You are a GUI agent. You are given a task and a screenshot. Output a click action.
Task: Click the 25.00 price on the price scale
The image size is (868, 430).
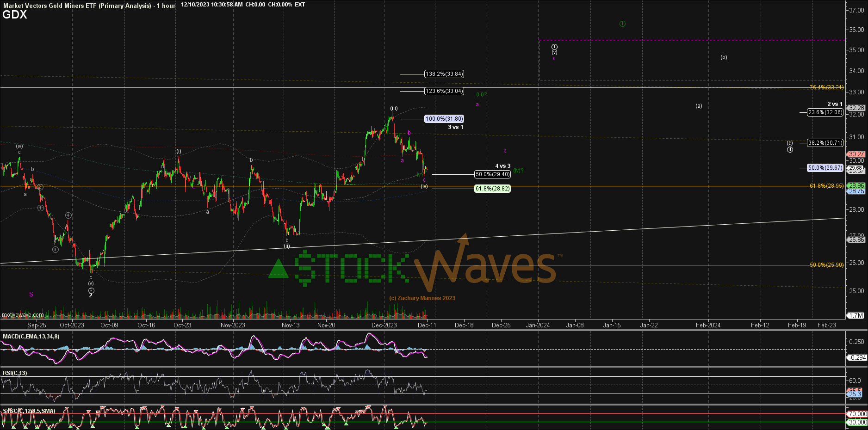click(x=856, y=291)
